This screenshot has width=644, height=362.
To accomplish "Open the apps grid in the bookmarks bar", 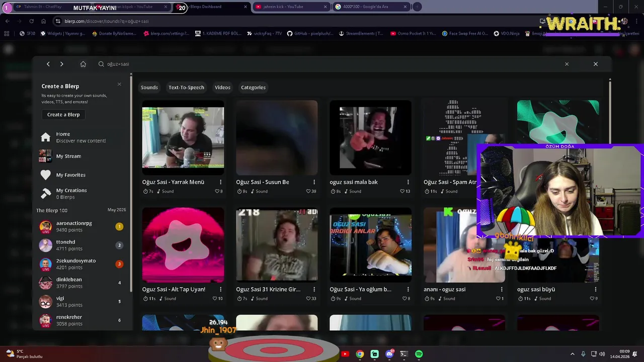I will [x=7, y=34].
